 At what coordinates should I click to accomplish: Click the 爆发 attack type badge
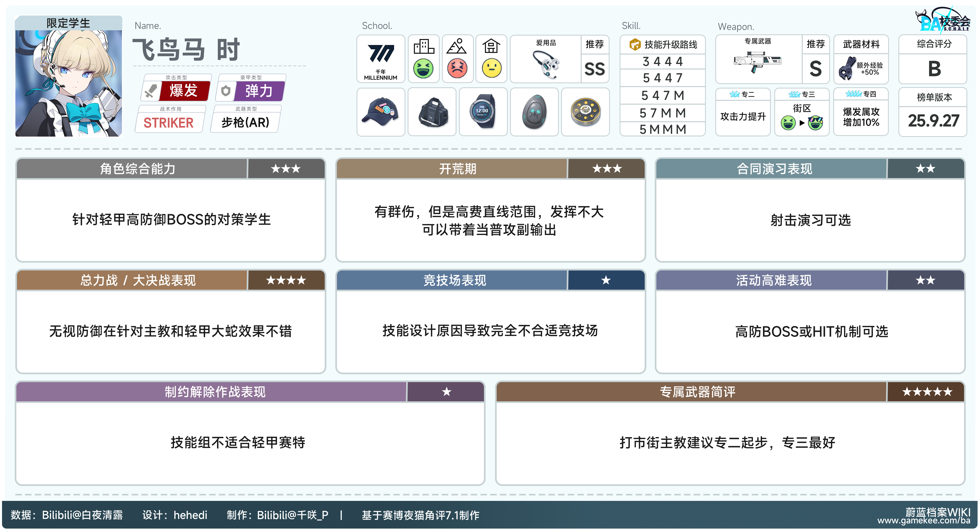tap(183, 91)
